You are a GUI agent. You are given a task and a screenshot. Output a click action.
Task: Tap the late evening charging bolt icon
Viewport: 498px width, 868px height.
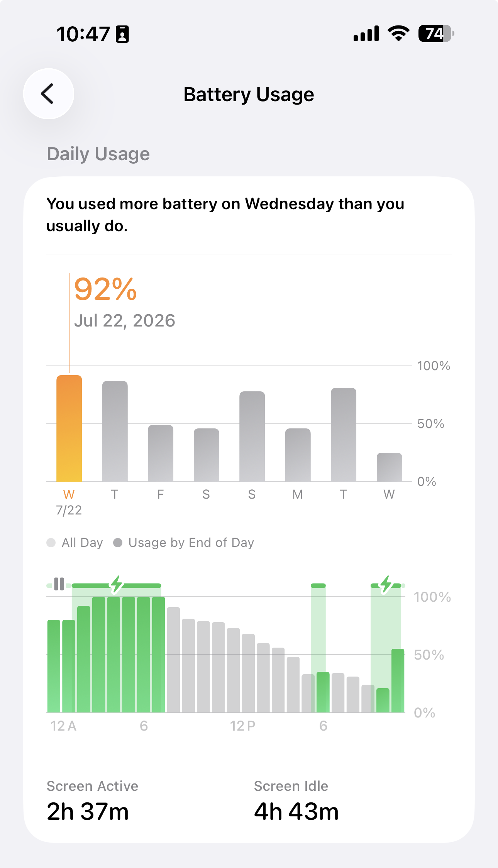point(386,584)
